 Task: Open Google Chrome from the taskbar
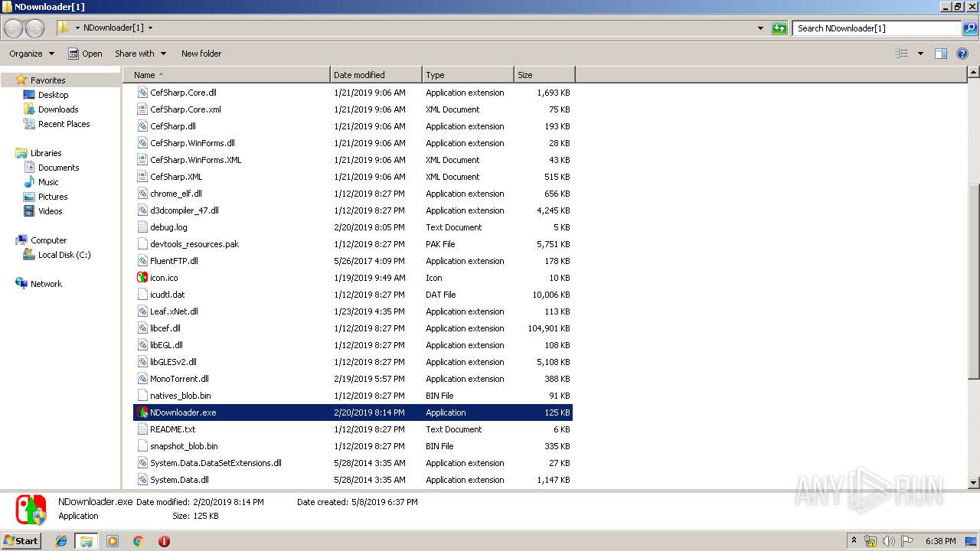coord(138,541)
